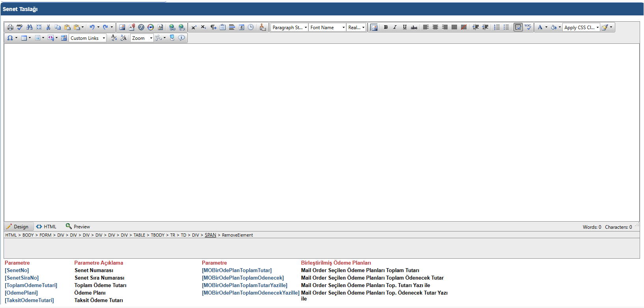Click the Superscript x² icon
This screenshot has height=308, width=644.
tap(194, 27)
